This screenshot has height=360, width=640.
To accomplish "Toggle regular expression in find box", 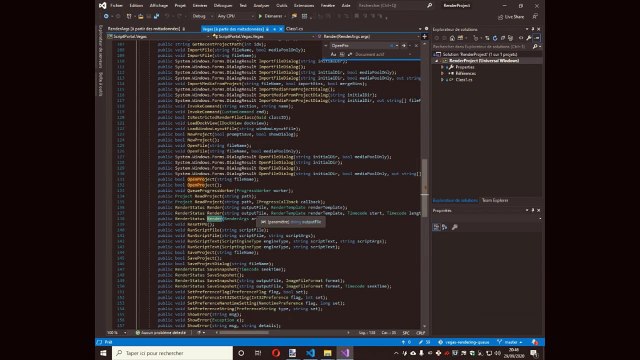I will click(x=350, y=54).
